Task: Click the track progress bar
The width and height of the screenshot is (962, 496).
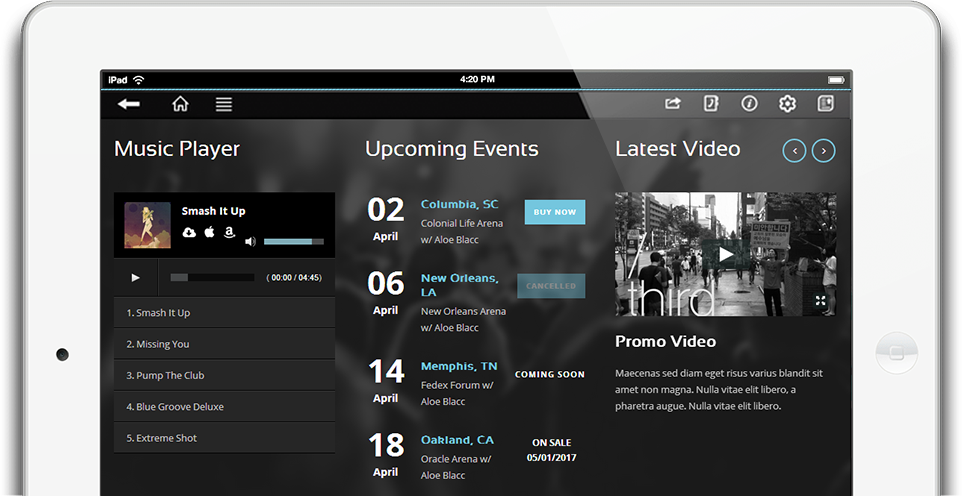Action: (x=212, y=277)
